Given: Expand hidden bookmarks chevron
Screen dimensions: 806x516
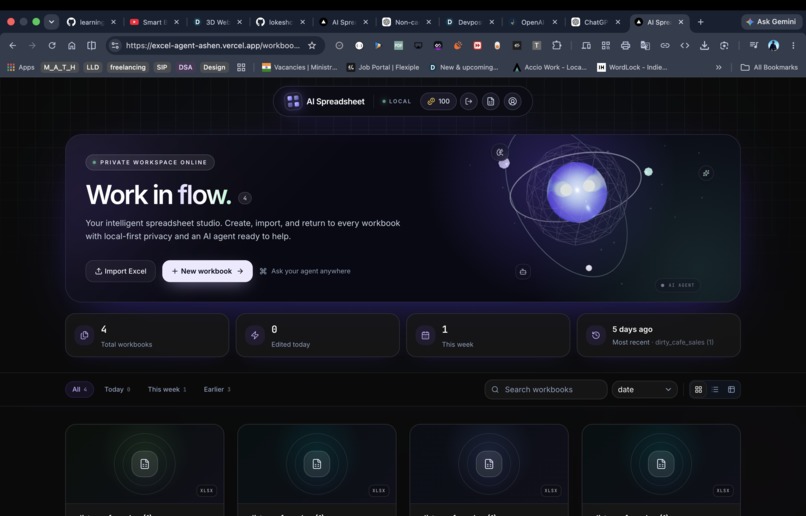Looking at the screenshot, I should (x=719, y=67).
